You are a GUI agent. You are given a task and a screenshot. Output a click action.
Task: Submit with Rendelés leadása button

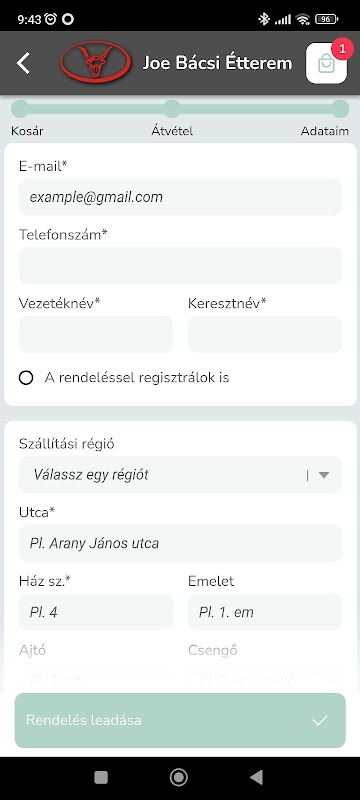[180, 720]
